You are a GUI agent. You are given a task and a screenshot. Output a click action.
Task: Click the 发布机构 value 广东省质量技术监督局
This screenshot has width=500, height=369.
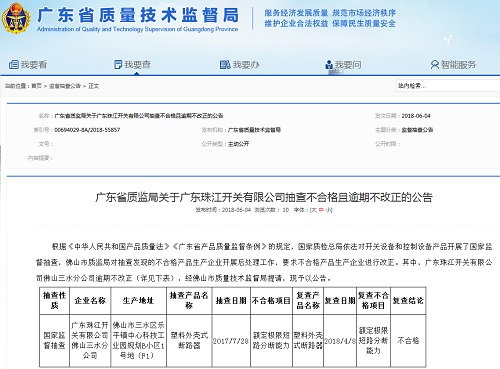click(254, 130)
